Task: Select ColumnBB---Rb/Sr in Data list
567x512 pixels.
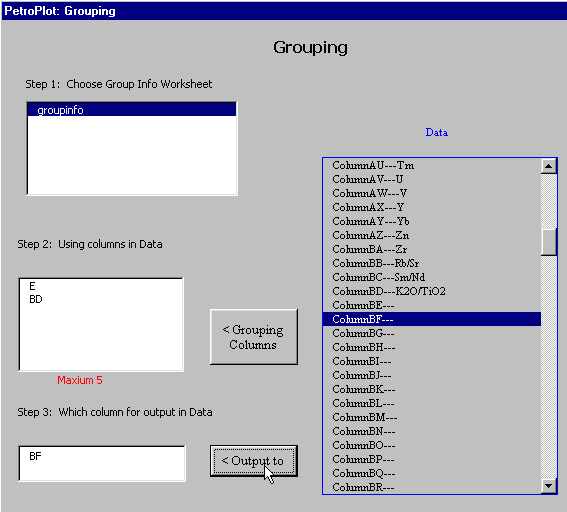Action: pyautogui.click(x=432, y=263)
